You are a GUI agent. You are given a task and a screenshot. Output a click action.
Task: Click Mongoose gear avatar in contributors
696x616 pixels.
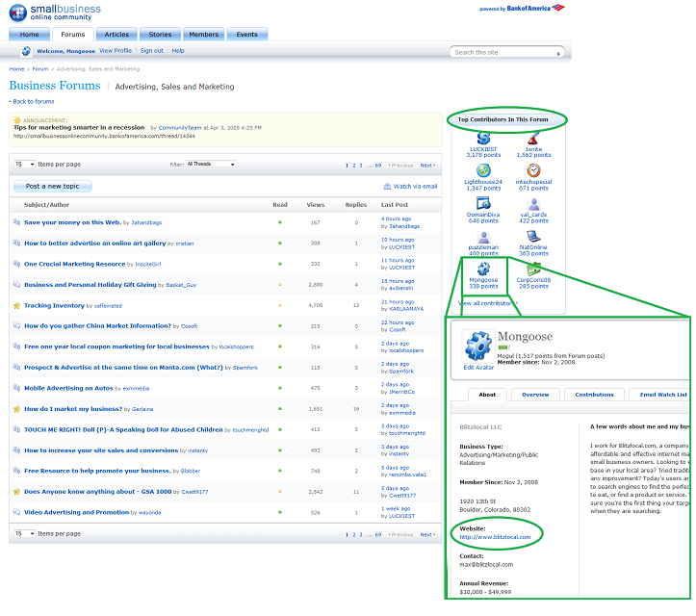tap(483, 269)
